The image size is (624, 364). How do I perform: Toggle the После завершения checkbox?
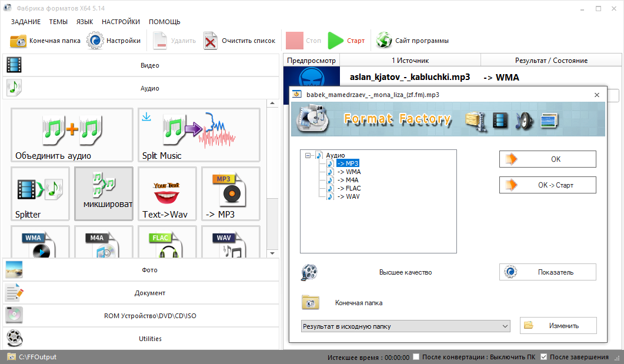tap(543, 357)
